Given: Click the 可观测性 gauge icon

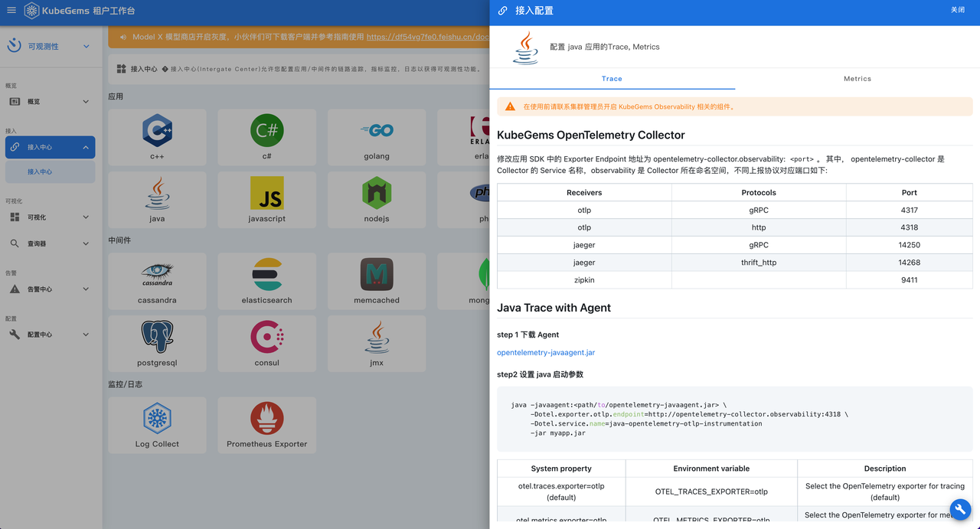Looking at the screenshot, I should [14, 46].
